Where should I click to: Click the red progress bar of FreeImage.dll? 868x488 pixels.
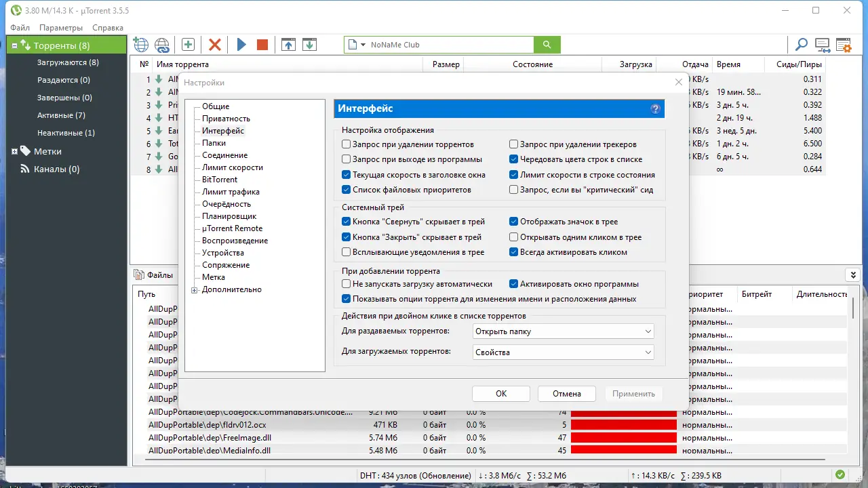pyautogui.click(x=624, y=438)
